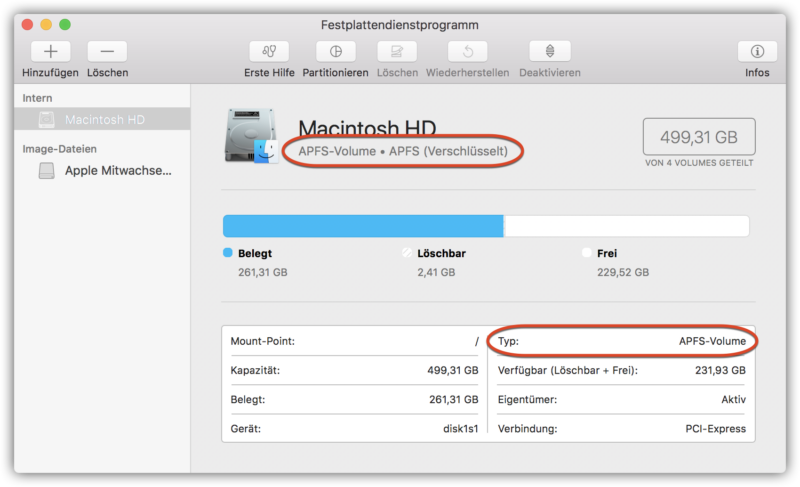The image size is (800, 487).
Task: Click the minus Löschen volume button
Action: coord(107,52)
